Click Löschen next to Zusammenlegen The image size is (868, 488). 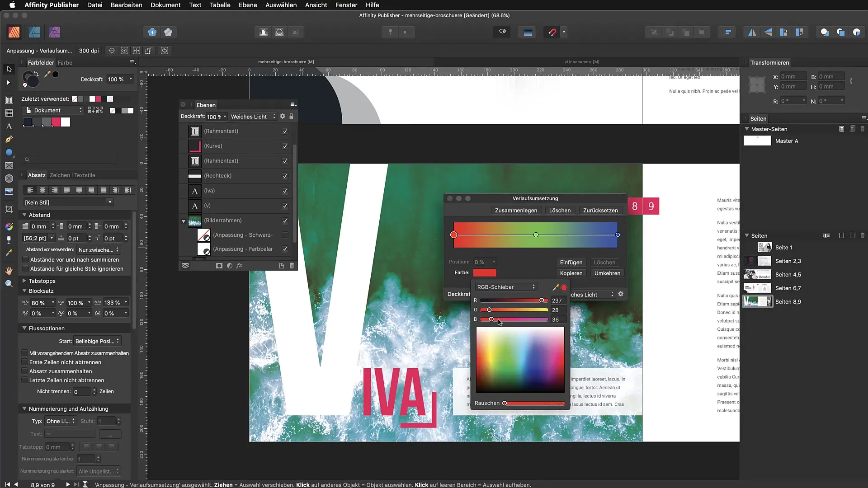(560, 211)
